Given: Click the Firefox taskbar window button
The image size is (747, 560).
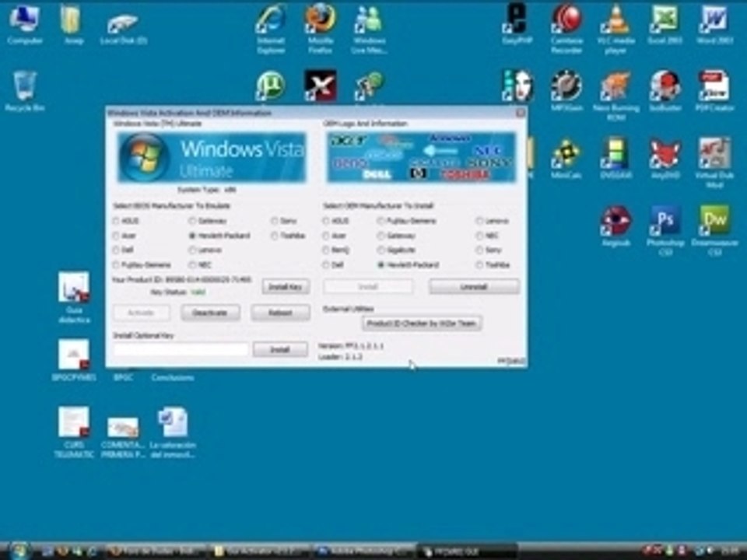Looking at the screenshot, I should 156,551.
